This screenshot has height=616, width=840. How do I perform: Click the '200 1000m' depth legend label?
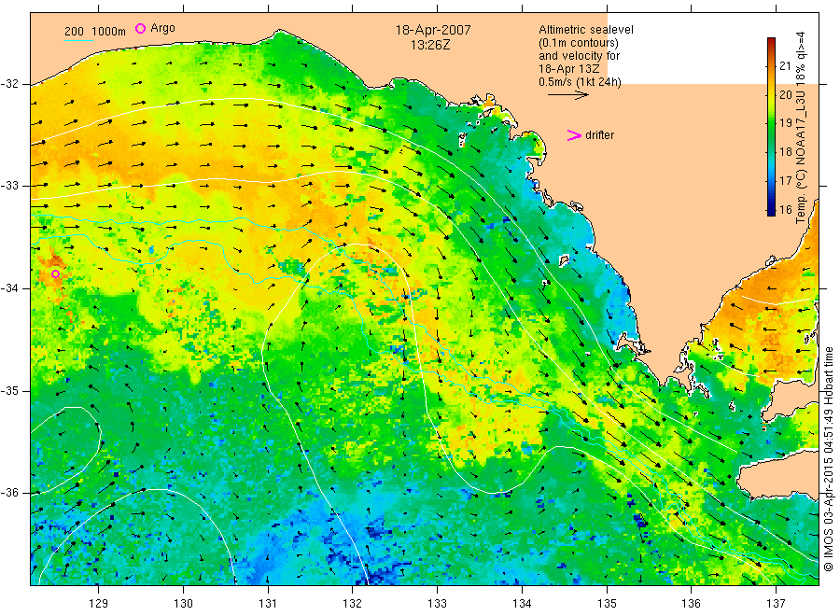95,32
